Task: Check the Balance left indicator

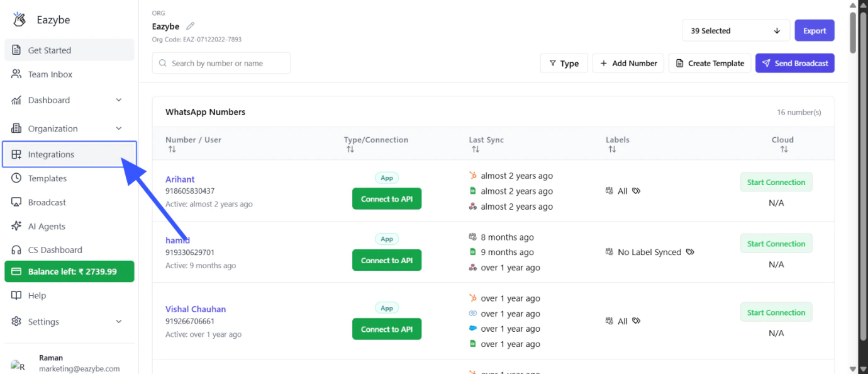Action: tap(69, 271)
